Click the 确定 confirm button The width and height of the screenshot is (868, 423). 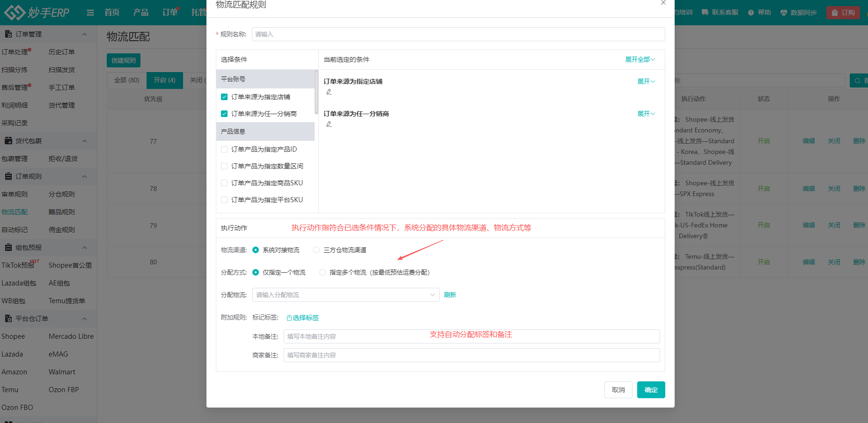651,389
